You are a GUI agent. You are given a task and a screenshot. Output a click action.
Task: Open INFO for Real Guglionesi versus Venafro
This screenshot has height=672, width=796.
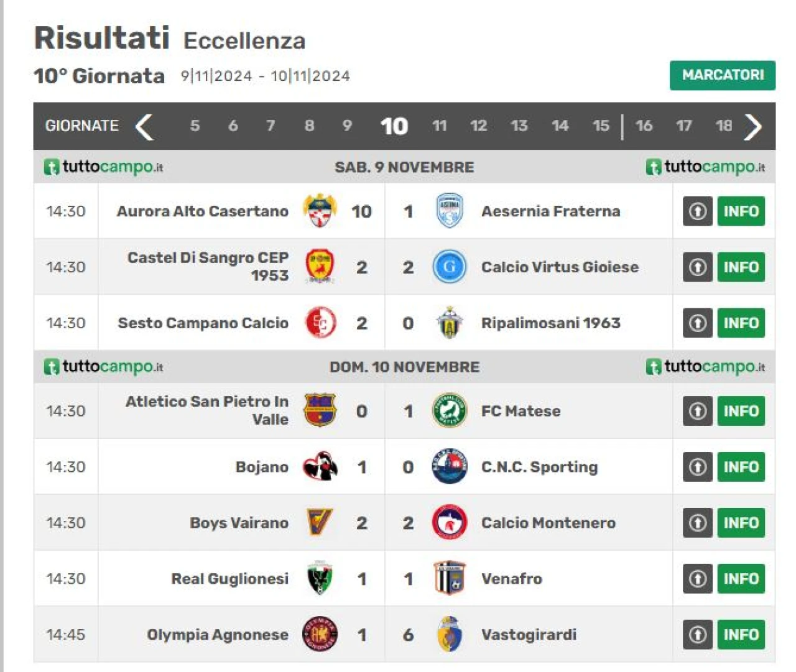point(741,579)
